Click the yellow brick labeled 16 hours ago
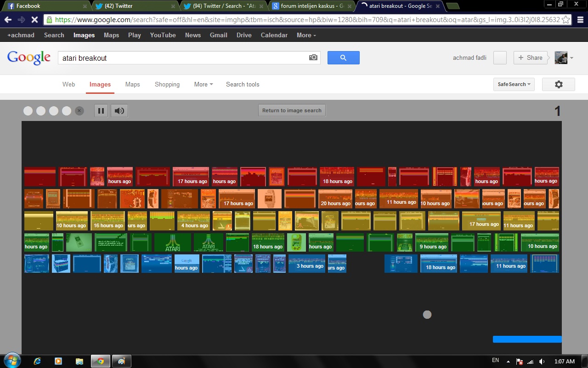The image size is (588, 368). (108, 221)
